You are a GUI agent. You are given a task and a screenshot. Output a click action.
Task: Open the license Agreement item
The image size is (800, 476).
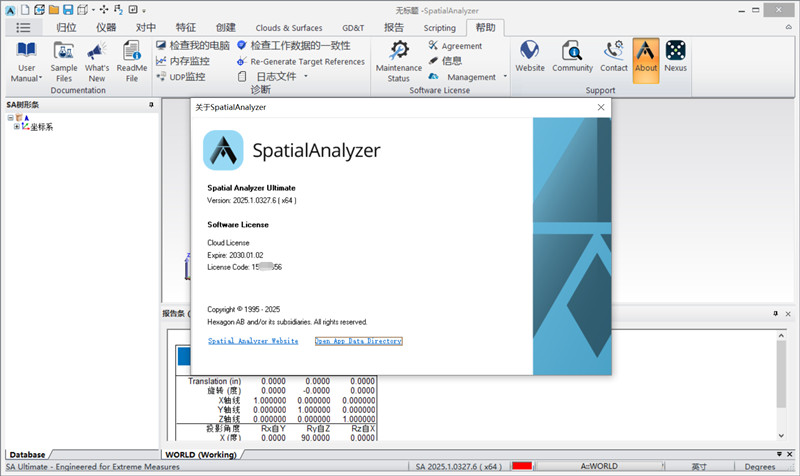tap(455, 45)
